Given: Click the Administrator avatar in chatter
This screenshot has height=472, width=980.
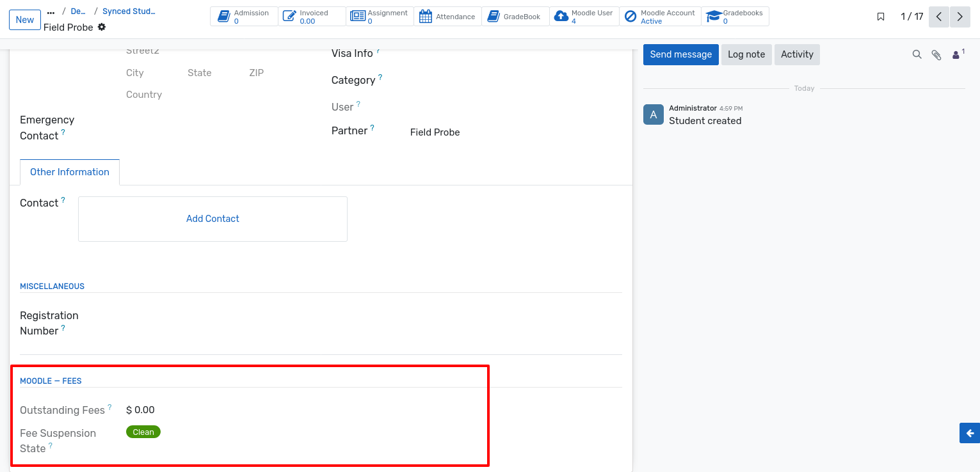Looking at the screenshot, I should (x=654, y=114).
